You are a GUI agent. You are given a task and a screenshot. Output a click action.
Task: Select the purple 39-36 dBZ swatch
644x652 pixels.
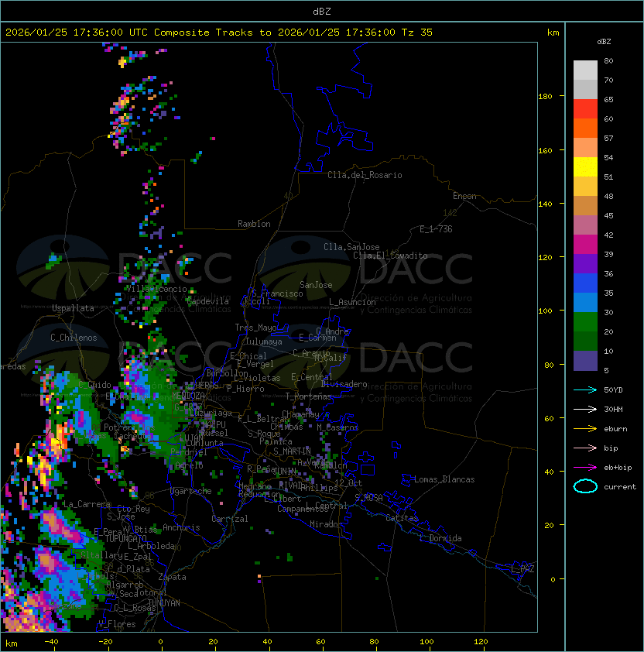pos(585,263)
